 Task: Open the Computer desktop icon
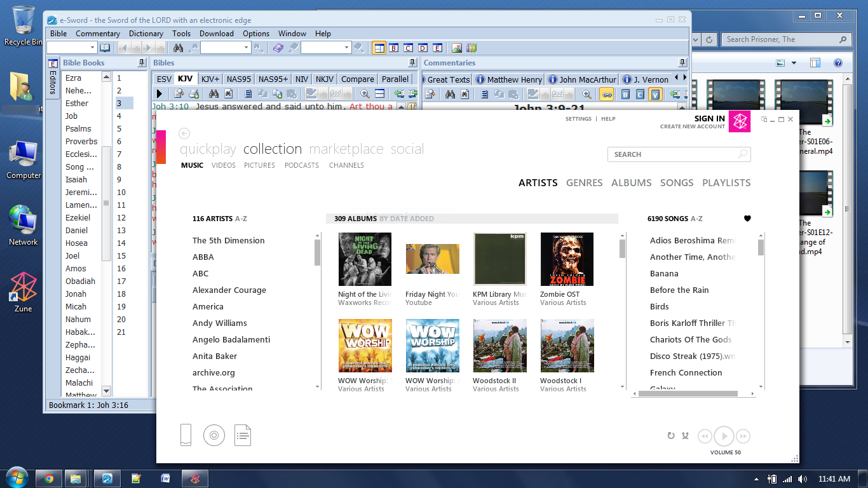click(x=24, y=160)
